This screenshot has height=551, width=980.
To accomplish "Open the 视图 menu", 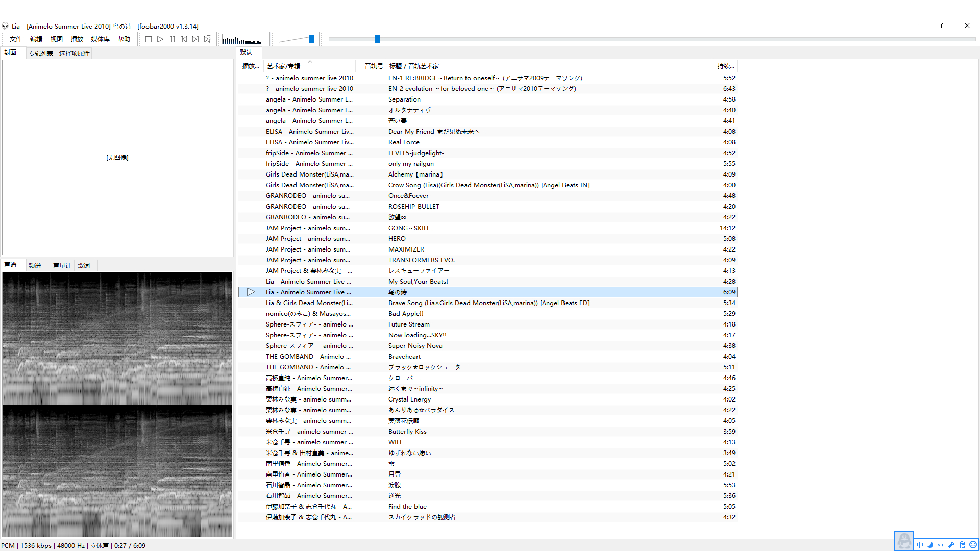I will click(56, 39).
